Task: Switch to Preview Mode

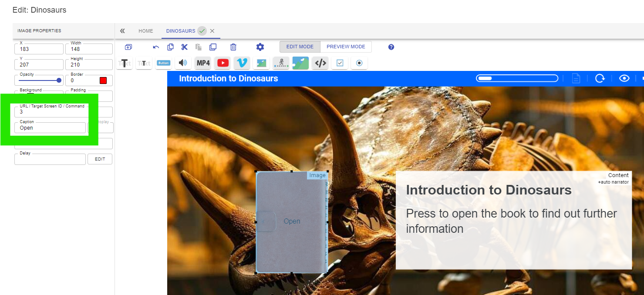Action: point(346,47)
